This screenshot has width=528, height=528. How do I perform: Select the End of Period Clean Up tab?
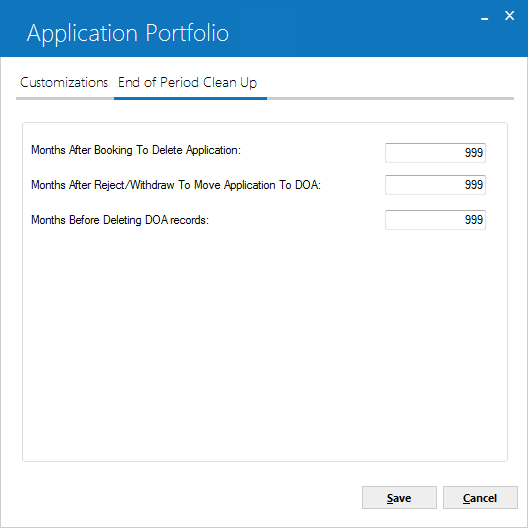[187, 82]
